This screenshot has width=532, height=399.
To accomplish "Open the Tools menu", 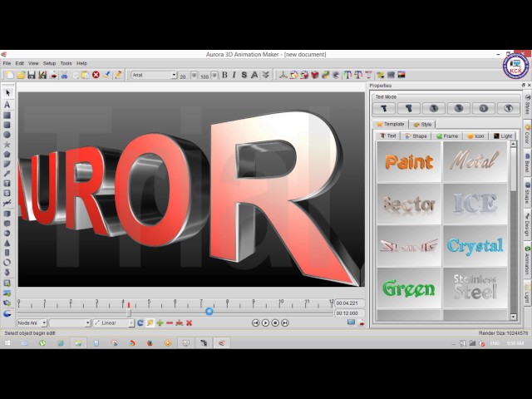I will pos(66,63).
